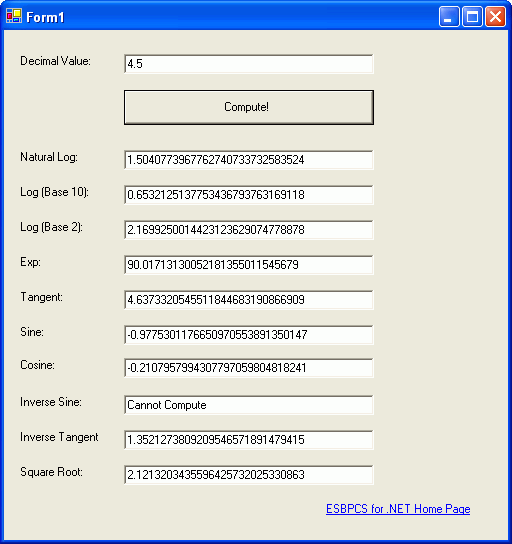Click the 'Cosine:' label
Viewport: 512px width, 544px height.
point(37,365)
